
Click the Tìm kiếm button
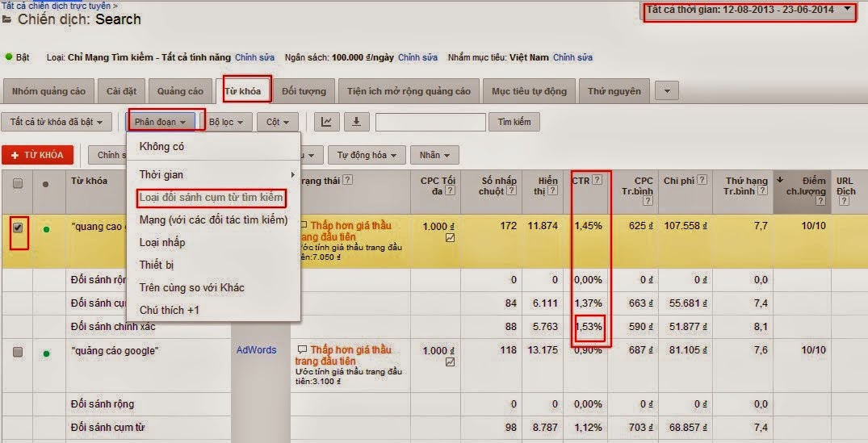[514, 122]
